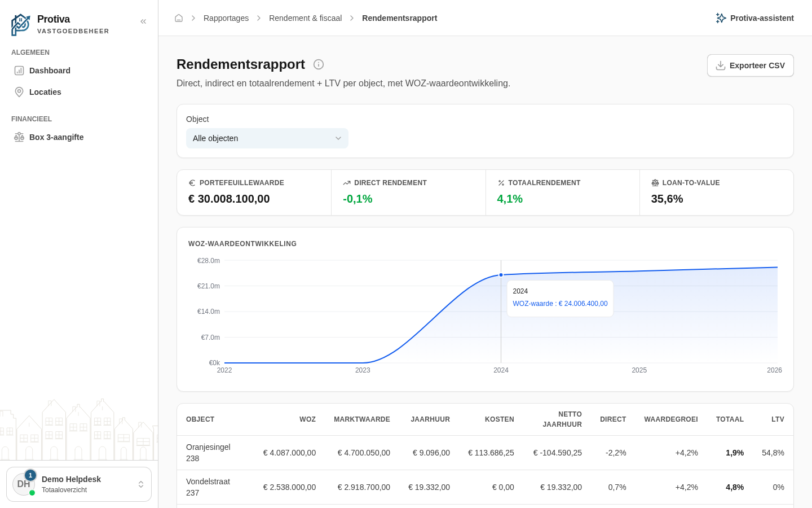
Task: Sort by the Jaarhuur column header
Action: (x=430, y=419)
